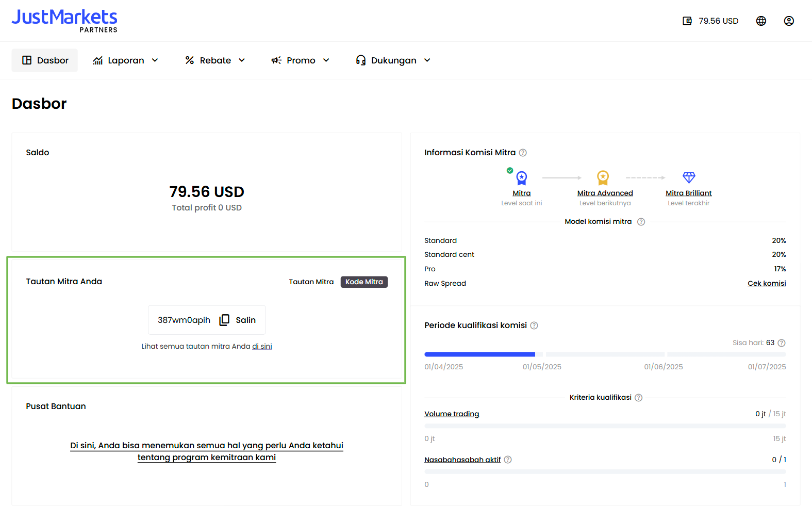Expand the Rebate dropdown chevron
The width and height of the screenshot is (812, 522).
point(242,60)
